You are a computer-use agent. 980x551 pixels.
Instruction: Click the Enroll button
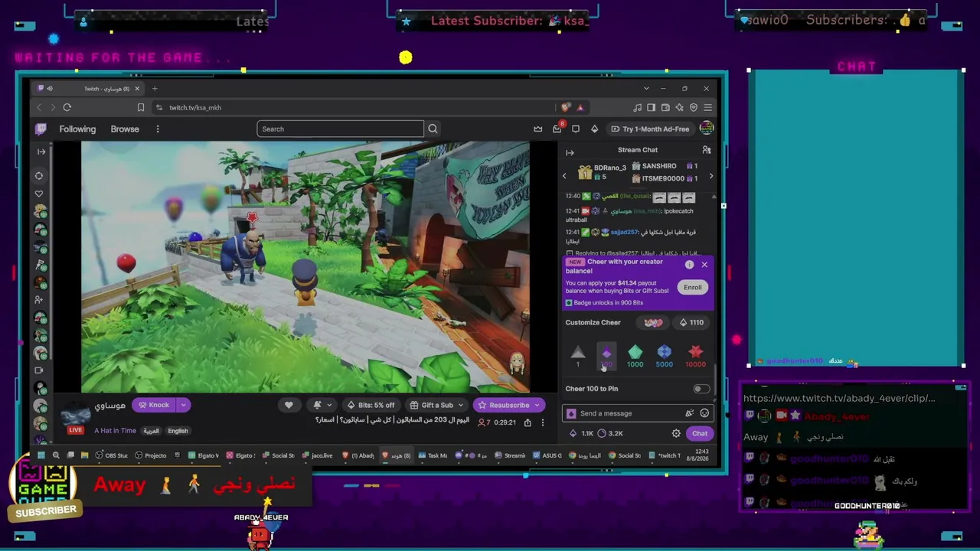pos(692,287)
